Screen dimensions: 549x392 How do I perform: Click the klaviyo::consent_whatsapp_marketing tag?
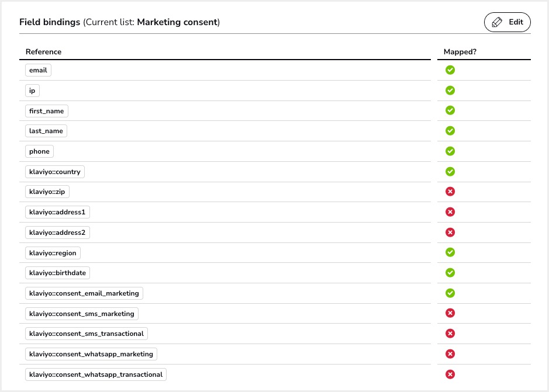(91, 354)
